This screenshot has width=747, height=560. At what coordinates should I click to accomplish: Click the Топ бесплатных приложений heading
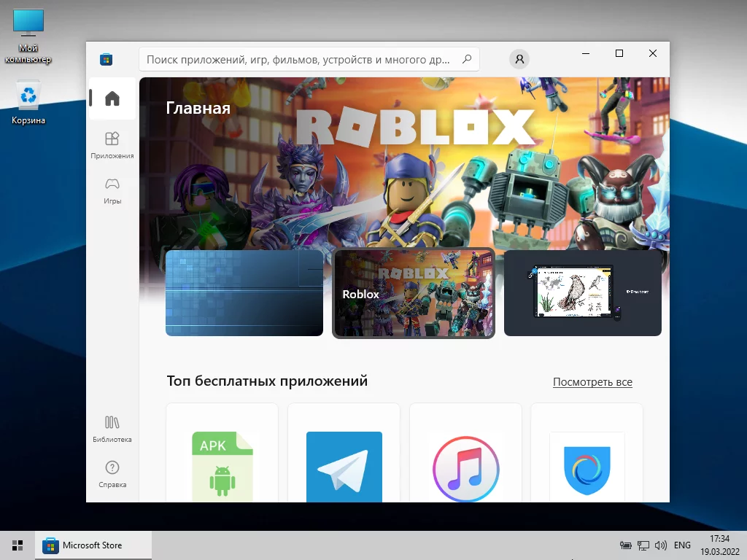[x=267, y=381]
